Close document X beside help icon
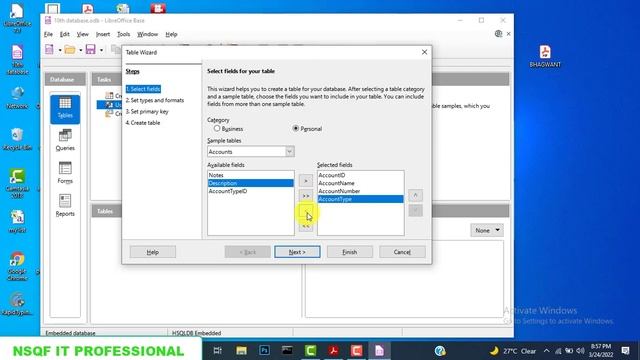 tap(509, 34)
